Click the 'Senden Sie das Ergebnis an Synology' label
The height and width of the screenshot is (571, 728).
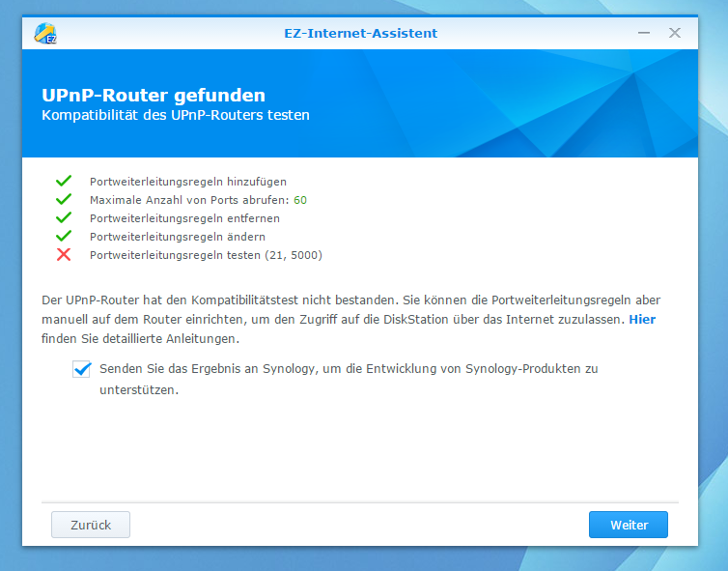tap(349, 379)
